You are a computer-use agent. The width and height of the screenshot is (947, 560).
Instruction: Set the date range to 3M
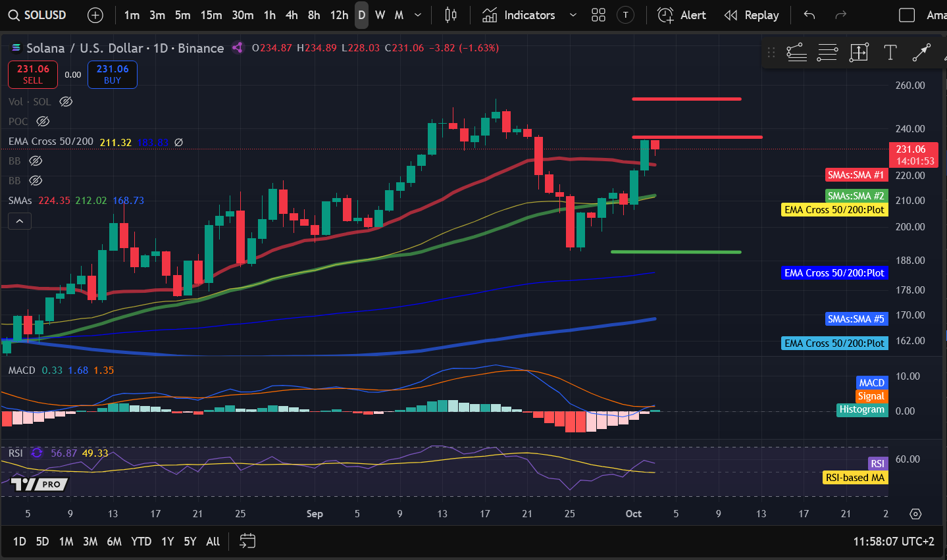tap(90, 542)
